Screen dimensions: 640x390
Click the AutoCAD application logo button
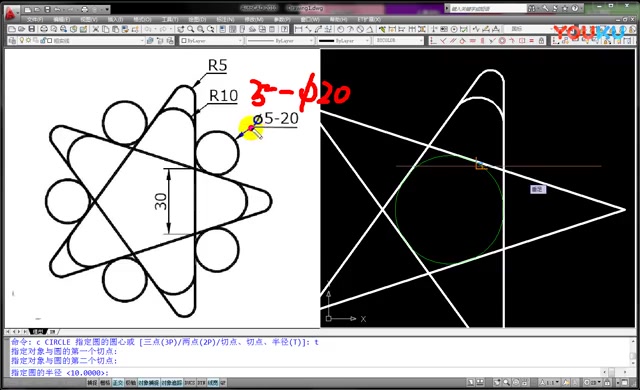pyautogui.click(x=10, y=13)
